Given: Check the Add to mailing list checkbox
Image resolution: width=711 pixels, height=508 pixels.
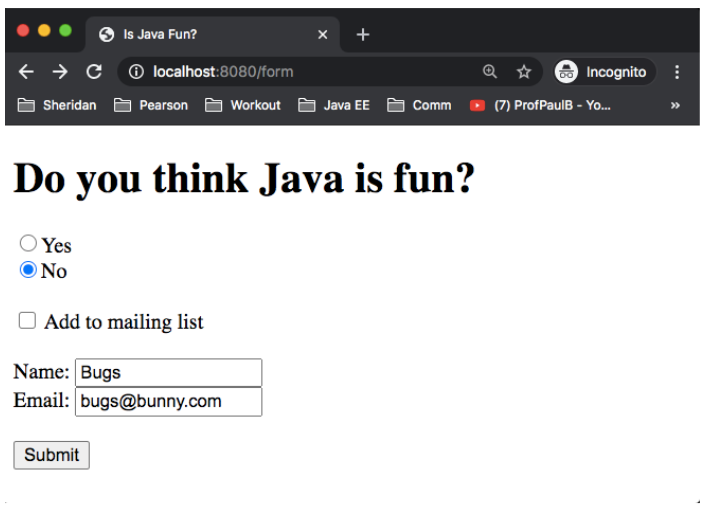Looking at the screenshot, I should tap(27, 320).
